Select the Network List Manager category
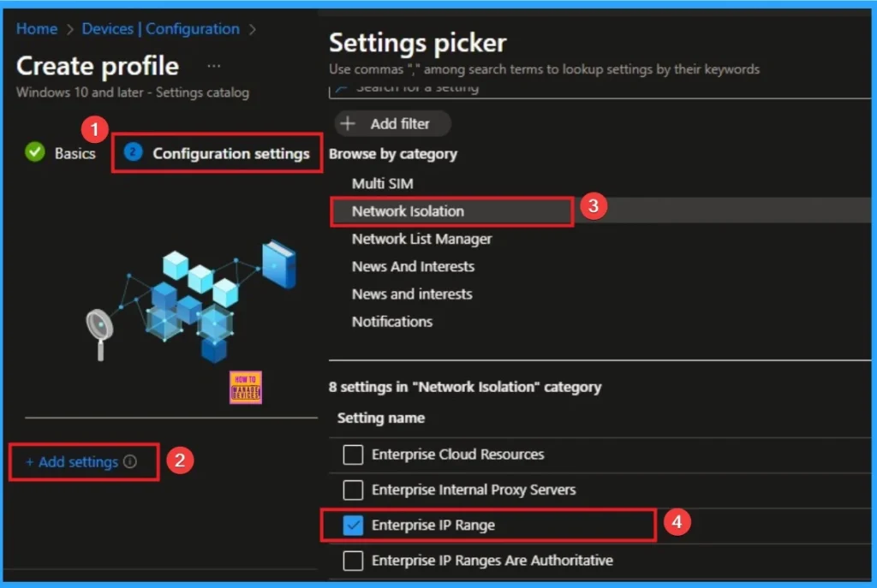Screen dimensions: 877x588 pos(421,239)
